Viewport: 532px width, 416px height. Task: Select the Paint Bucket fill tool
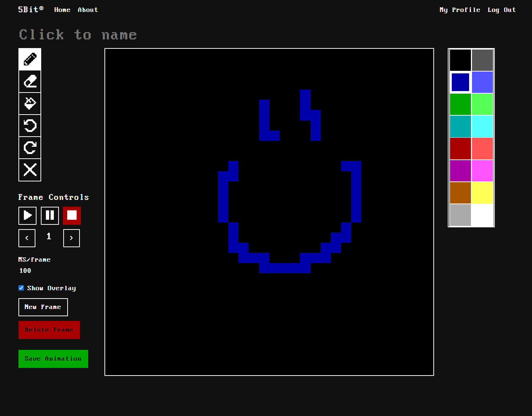[x=30, y=103]
